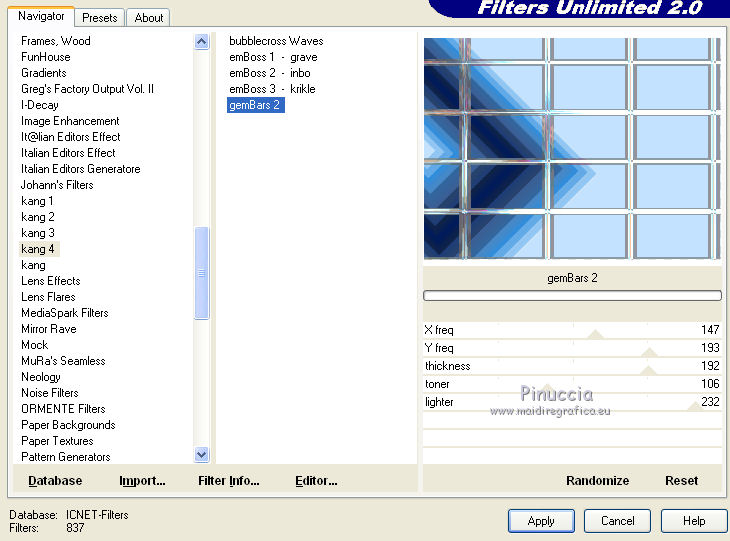This screenshot has height=541, width=730.
Task: Open the Presets tab
Action: point(100,18)
